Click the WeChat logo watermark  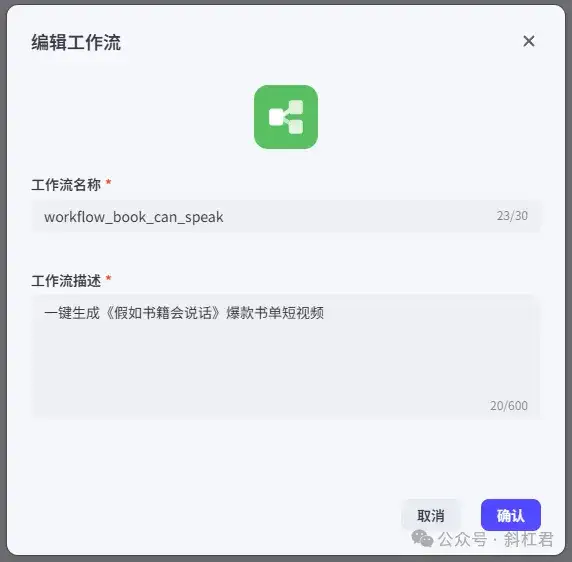422,538
